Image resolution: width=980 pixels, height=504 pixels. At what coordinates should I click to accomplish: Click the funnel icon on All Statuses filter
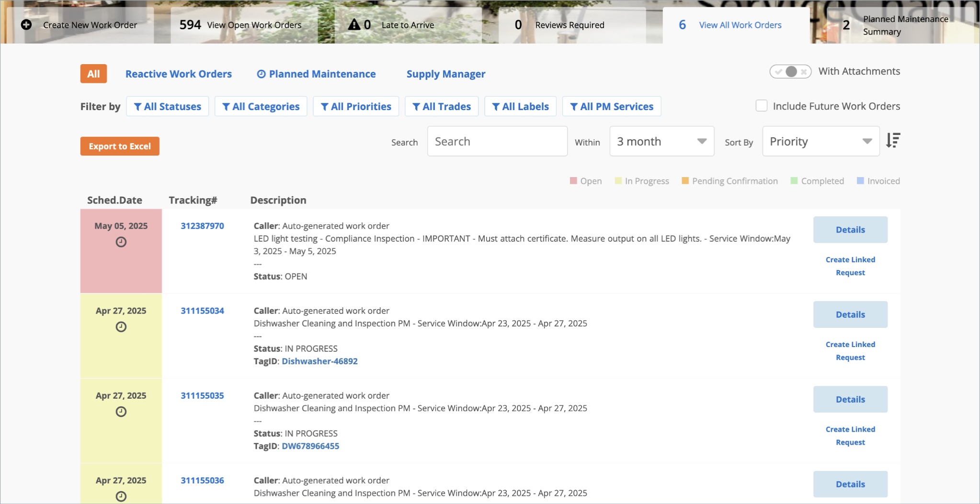(x=138, y=106)
